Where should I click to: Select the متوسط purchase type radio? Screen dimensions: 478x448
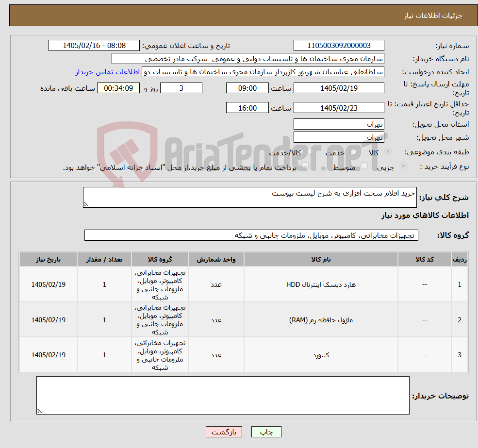click(x=364, y=166)
